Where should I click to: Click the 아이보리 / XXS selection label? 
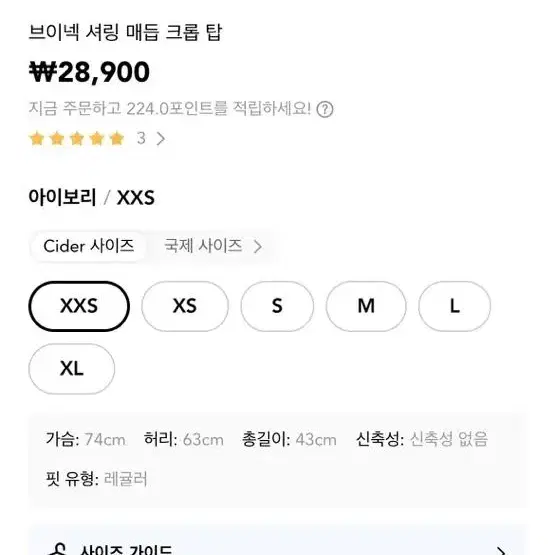click(91, 197)
